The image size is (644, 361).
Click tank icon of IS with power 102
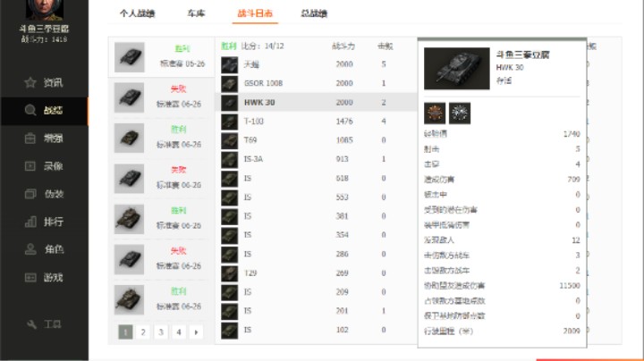pyautogui.click(x=229, y=331)
